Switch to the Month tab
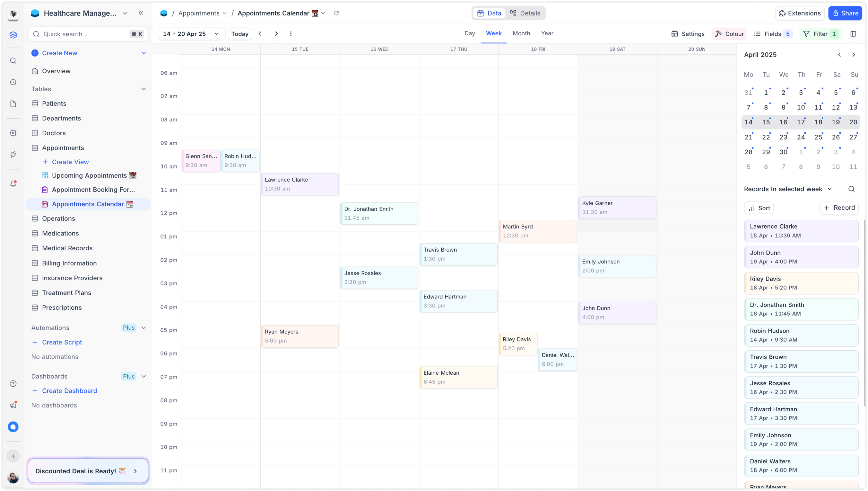 tap(521, 33)
